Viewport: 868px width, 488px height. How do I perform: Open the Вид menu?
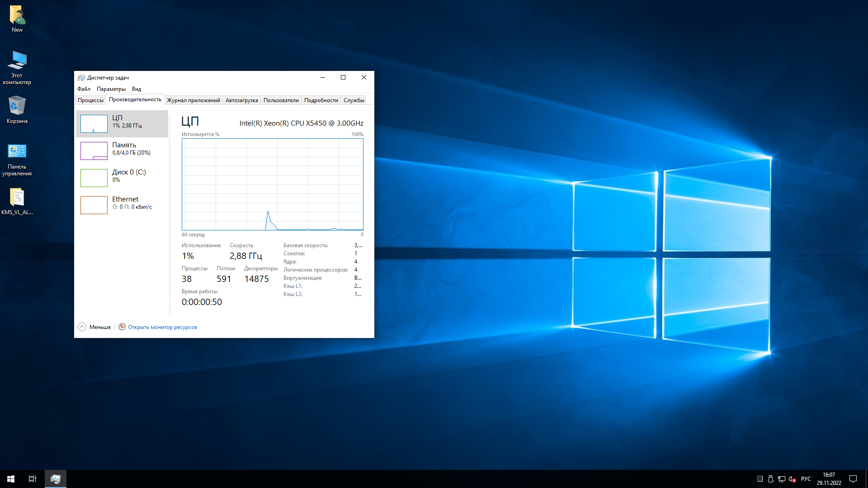137,89
